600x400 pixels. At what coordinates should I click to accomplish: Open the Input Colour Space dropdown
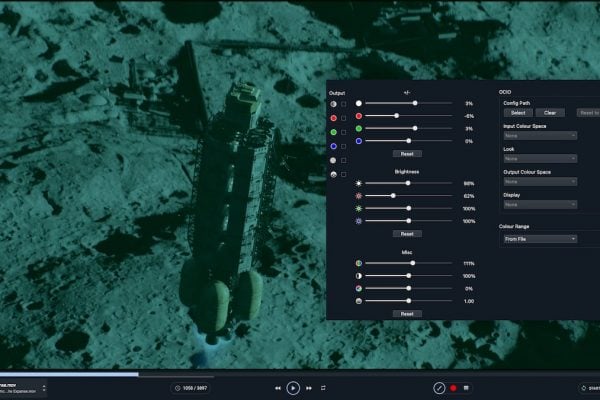(x=540, y=136)
